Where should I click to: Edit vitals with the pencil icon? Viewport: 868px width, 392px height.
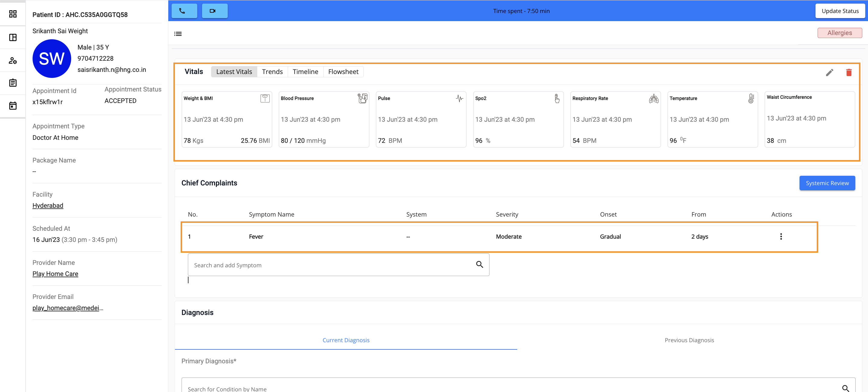pos(829,72)
